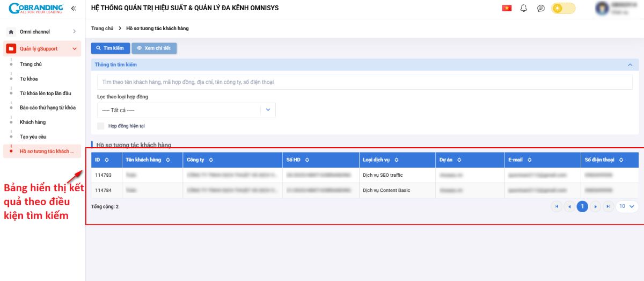The height and width of the screenshot is (281, 644).
Task: Go to the last results page
Action: click(608, 206)
